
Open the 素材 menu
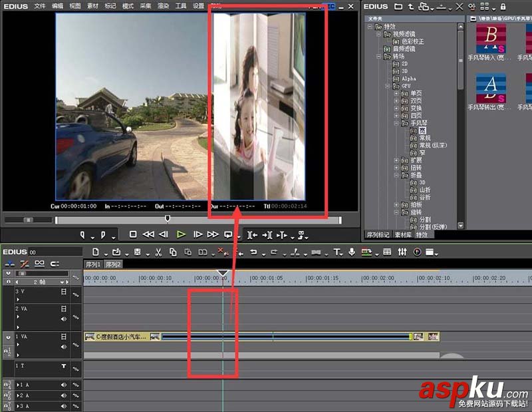tap(92, 6)
